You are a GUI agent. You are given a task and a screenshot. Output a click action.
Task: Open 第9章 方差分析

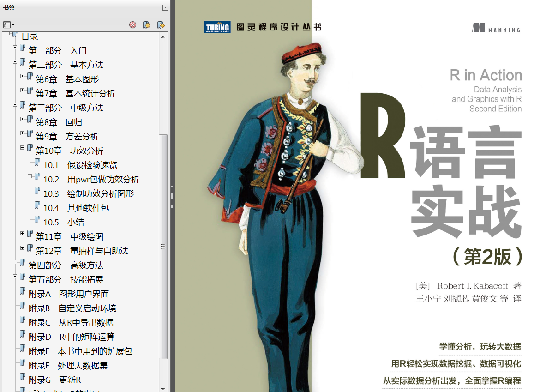point(67,136)
